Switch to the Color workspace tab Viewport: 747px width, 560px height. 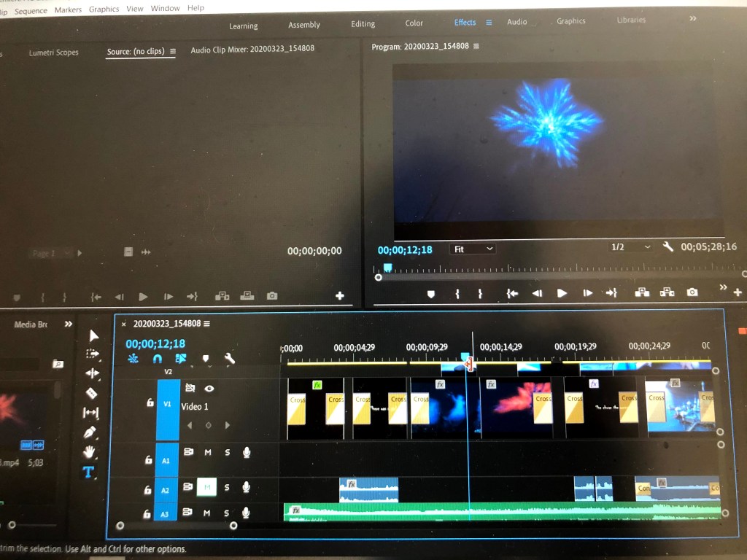[414, 23]
